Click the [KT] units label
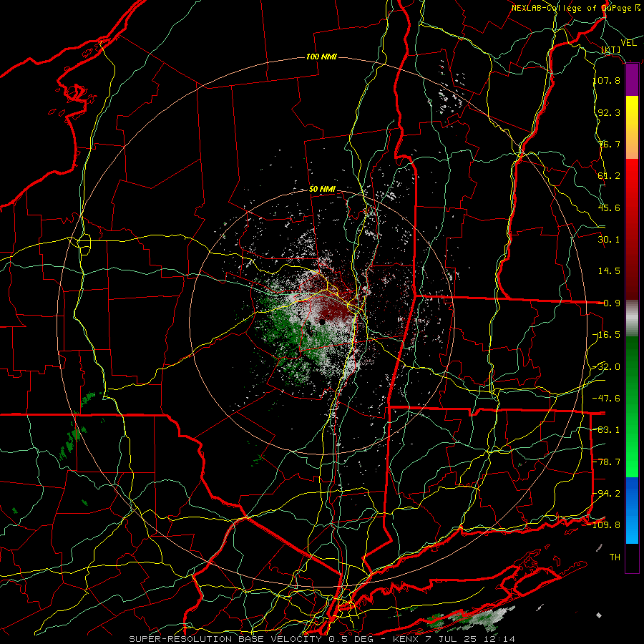The image size is (644, 644). 611,49
